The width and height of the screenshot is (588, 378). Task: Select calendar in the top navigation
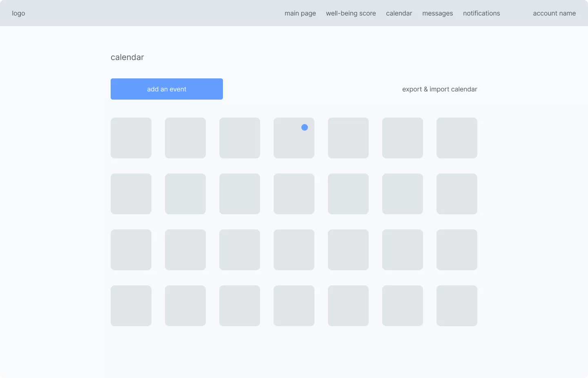coord(399,13)
